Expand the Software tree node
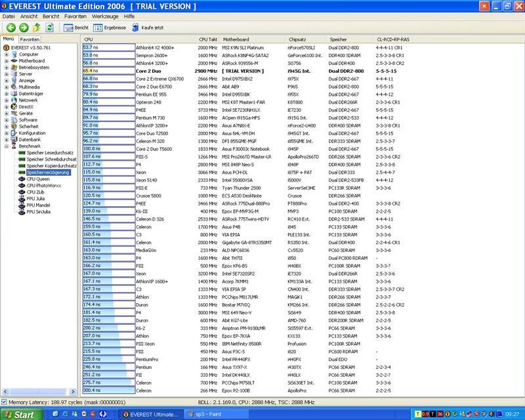 point(7,120)
